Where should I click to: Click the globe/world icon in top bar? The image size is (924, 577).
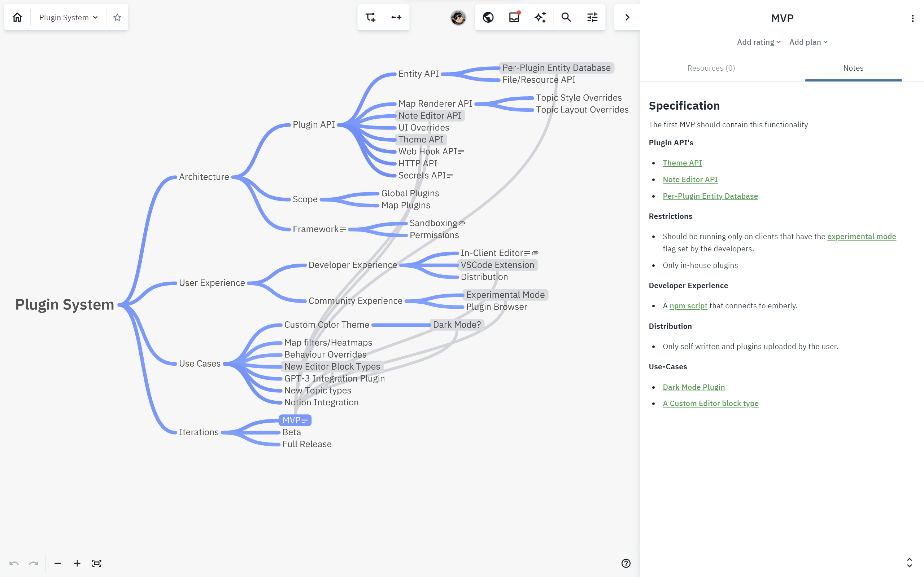point(488,17)
